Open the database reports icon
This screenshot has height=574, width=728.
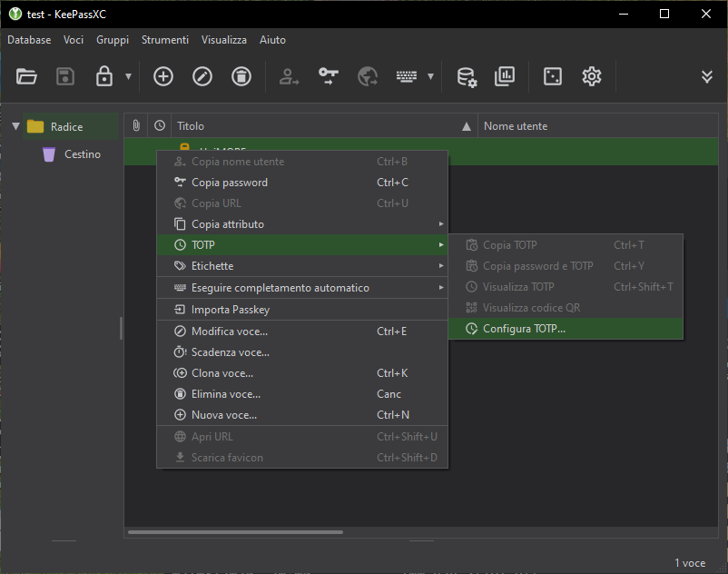pyautogui.click(x=505, y=76)
